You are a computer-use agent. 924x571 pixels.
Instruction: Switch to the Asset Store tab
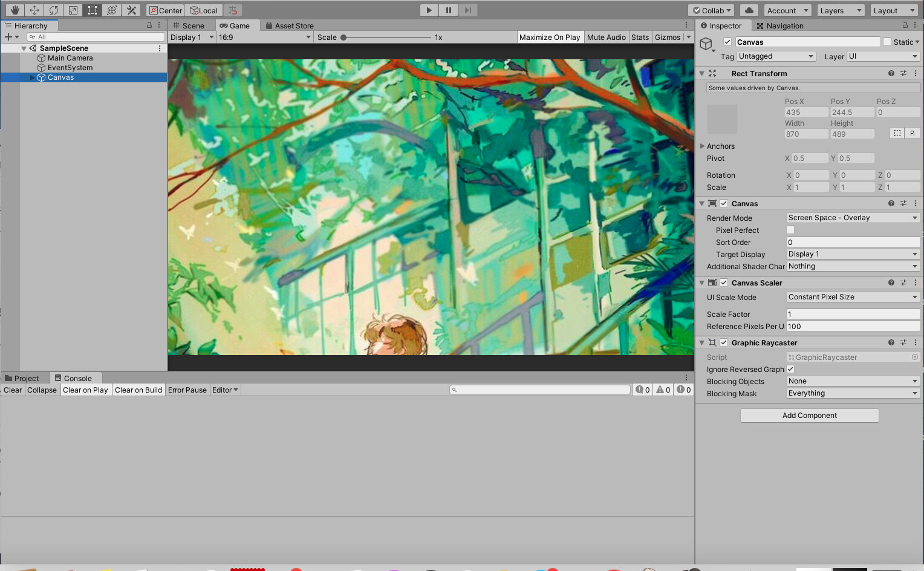click(290, 25)
